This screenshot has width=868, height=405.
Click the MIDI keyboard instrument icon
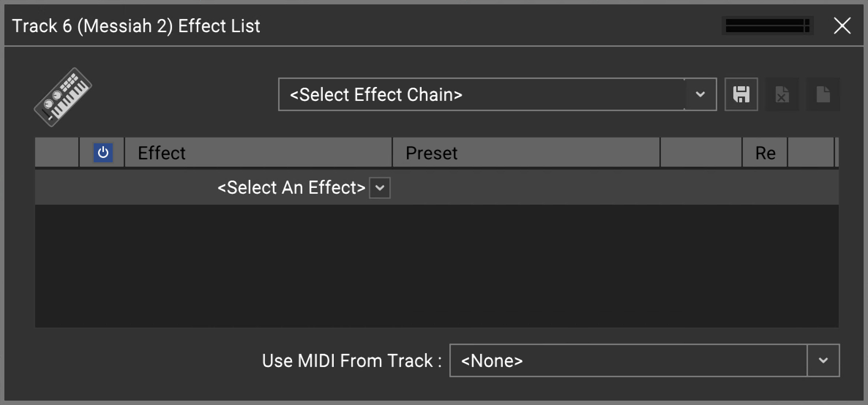[63, 97]
